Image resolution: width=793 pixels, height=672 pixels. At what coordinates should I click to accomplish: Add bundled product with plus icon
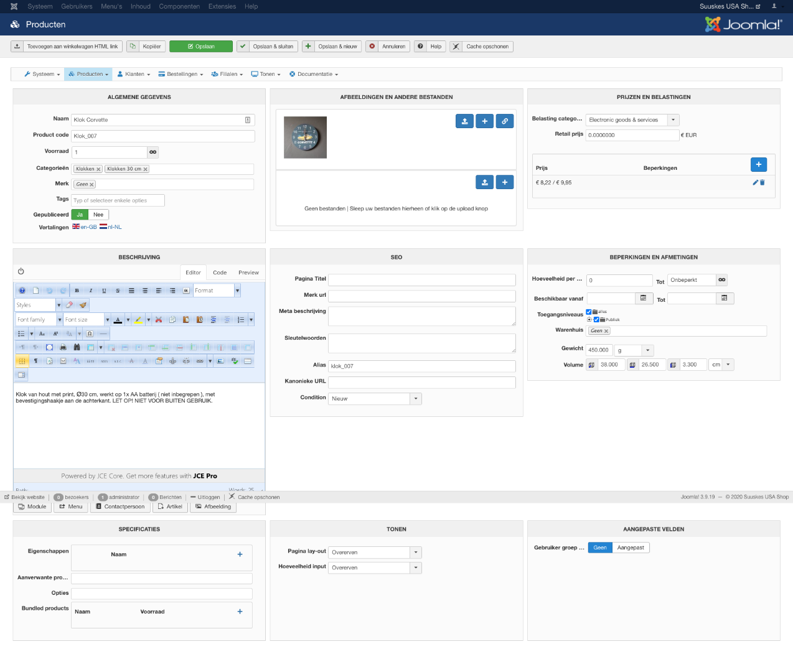click(x=240, y=611)
